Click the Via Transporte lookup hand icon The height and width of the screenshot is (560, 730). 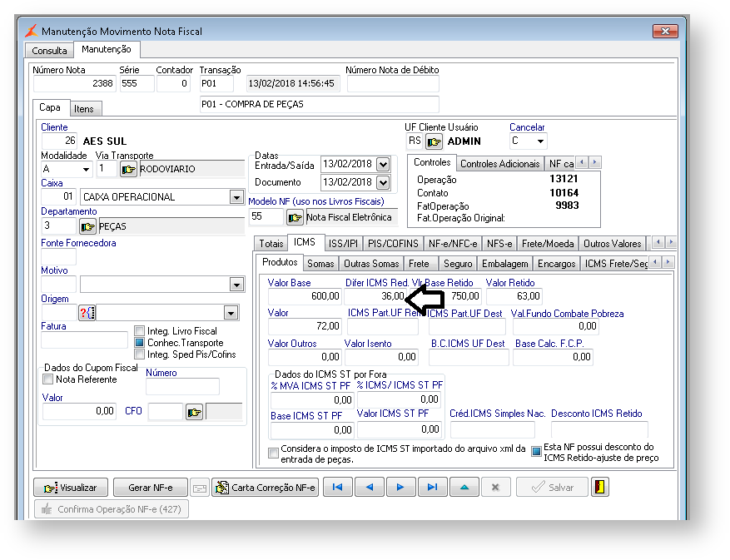pyautogui.click(x=128, y=170)
